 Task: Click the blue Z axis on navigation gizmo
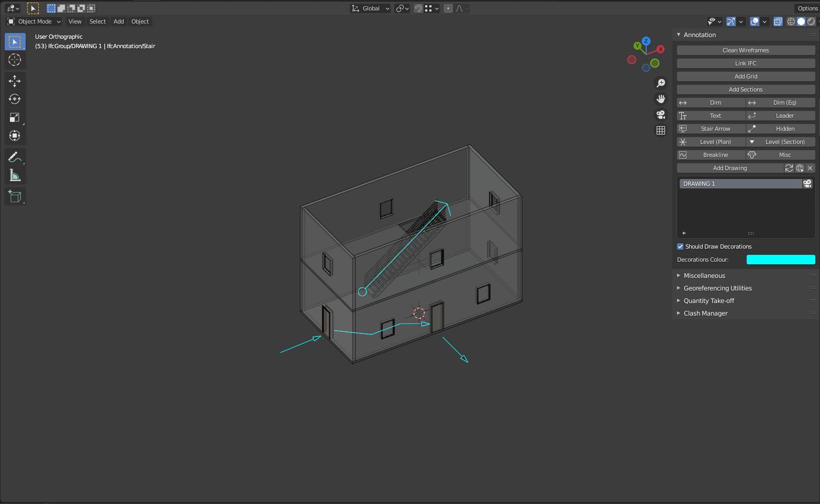click(646, 41)
